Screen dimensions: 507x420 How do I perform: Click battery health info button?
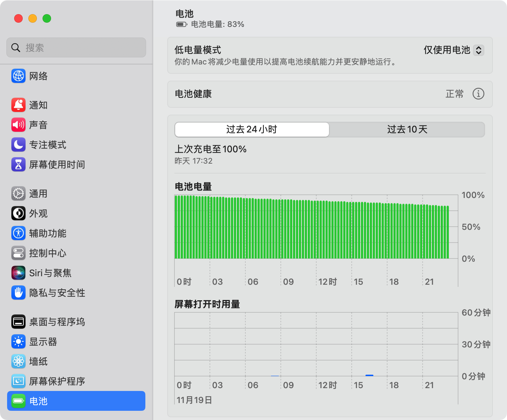pos(478,94)
